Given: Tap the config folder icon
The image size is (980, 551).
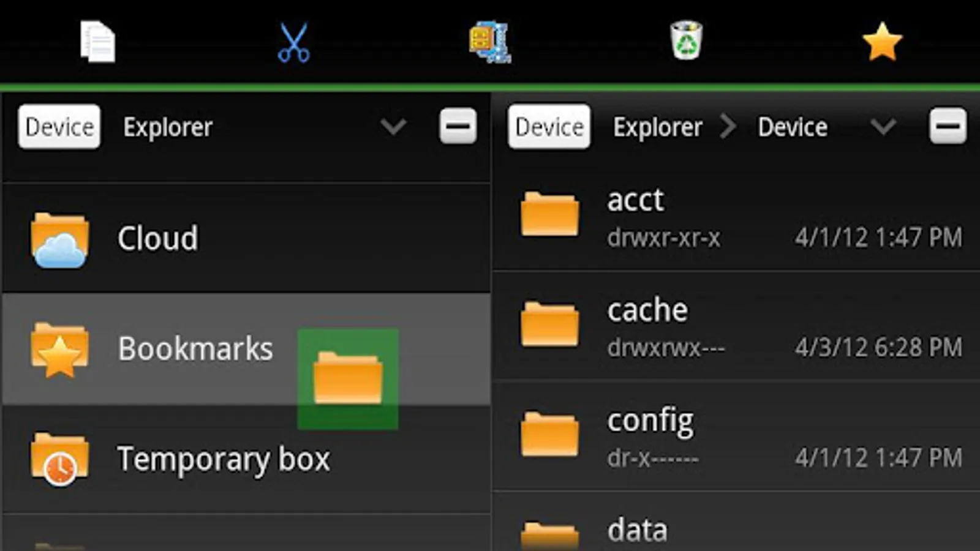Looking at the screenshot, I should [x=549, y=434].
